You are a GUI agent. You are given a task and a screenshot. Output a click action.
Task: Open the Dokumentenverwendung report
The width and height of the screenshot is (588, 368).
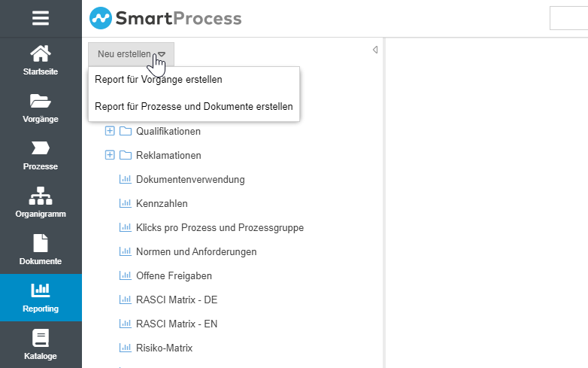click(x=189, y=180)
